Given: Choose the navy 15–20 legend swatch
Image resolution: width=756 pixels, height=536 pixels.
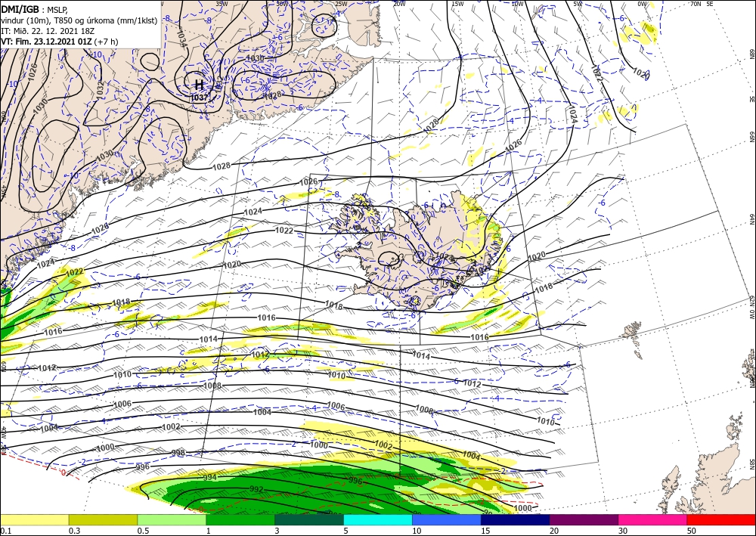Looking at the screenshot, I should pos(516,519).
